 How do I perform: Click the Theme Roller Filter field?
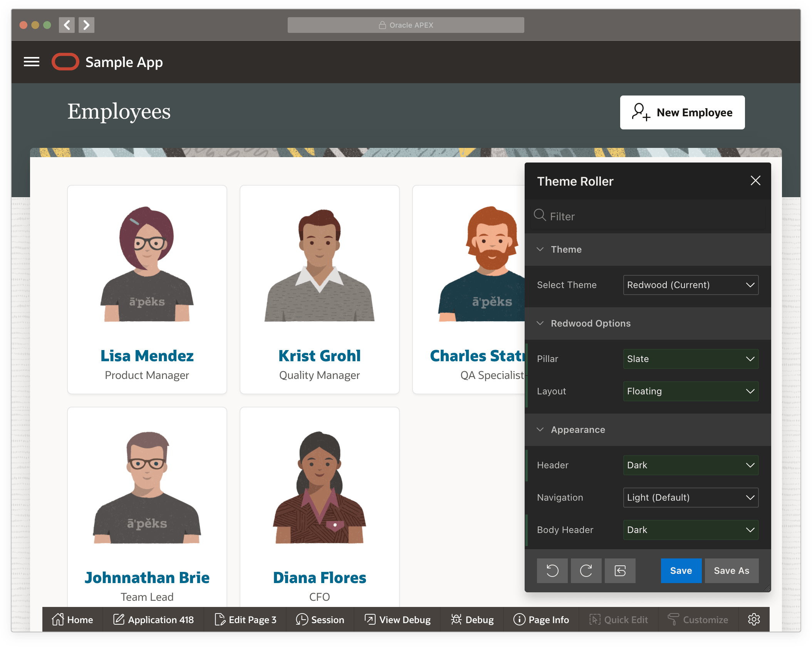coord(651,216)
